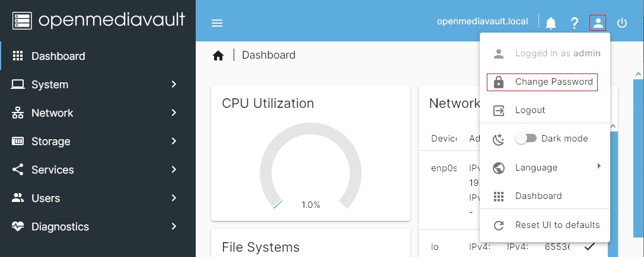
Task: Open the Language submenu
Action: pyautogui.click(x=546, y=168)
